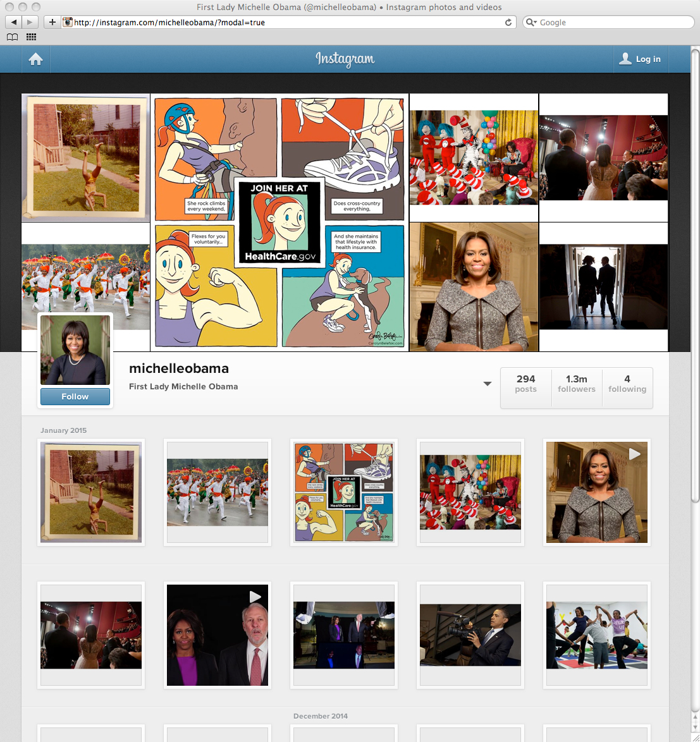Click Michelle portrait in header collage
Viewport: 700px width, 742px height.
(474, 287)
